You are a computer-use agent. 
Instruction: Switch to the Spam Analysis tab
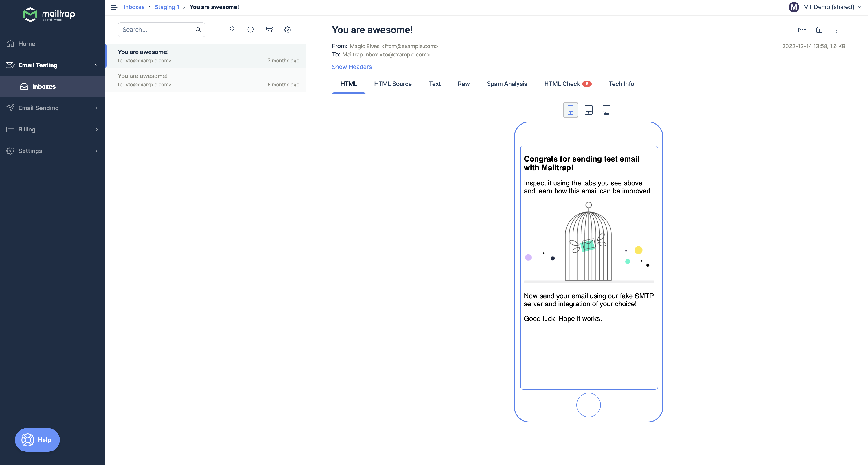(x=506, y=84)
